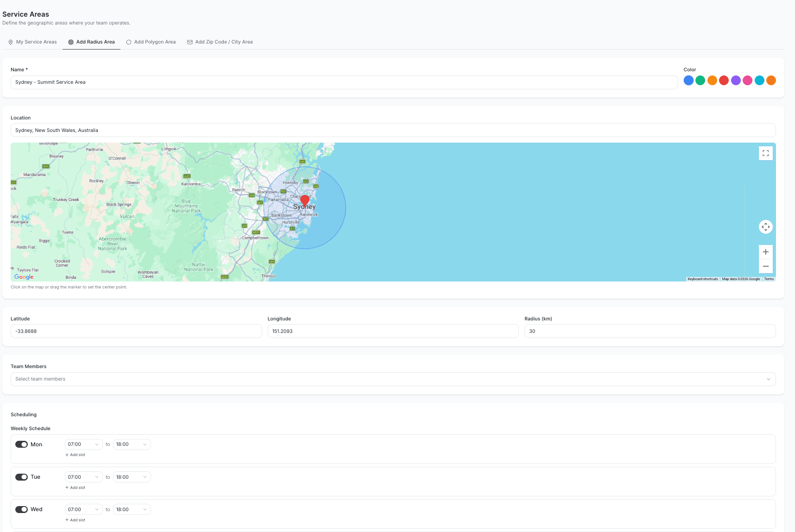Screen dimensions: 795x532
Task: Open Monday's 07:00 start time dropdown
Action: [83, 444]
